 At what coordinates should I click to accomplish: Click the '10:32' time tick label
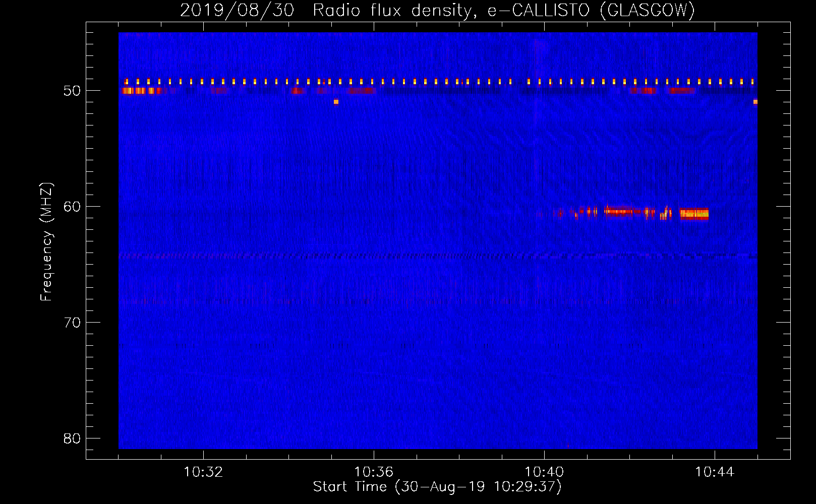click(x=203, y=472)
